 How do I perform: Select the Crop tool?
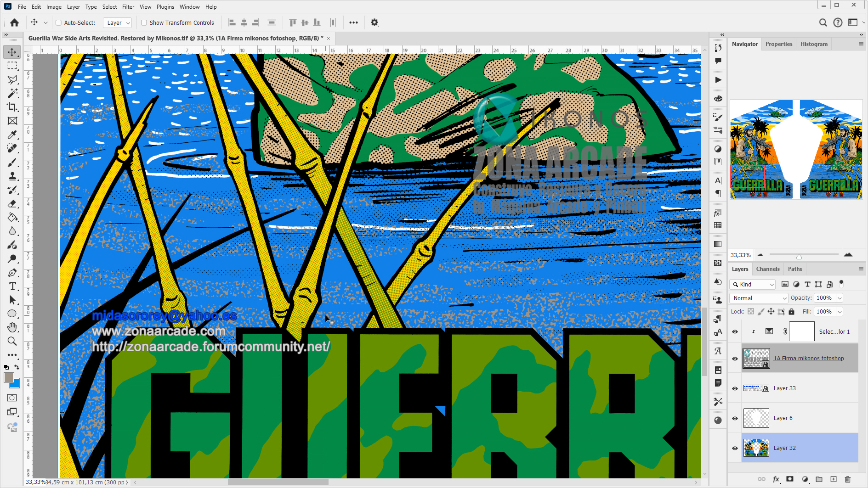point(12,107)
